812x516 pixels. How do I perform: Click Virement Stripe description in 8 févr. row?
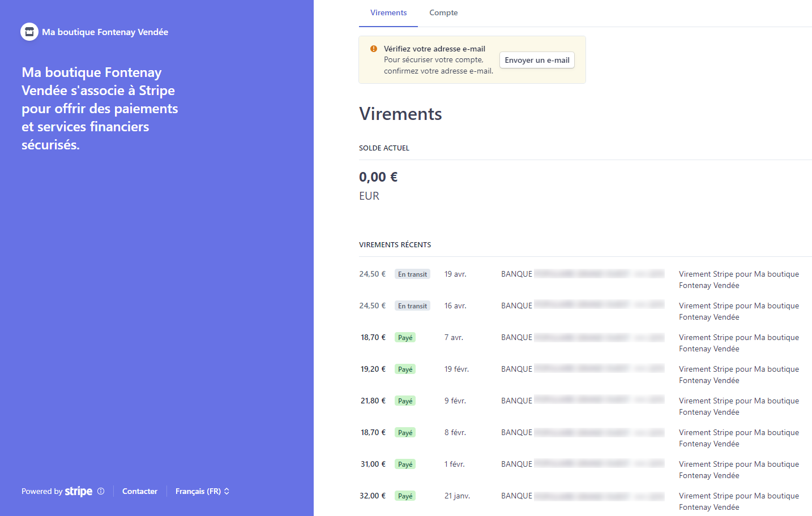[739, 438]
